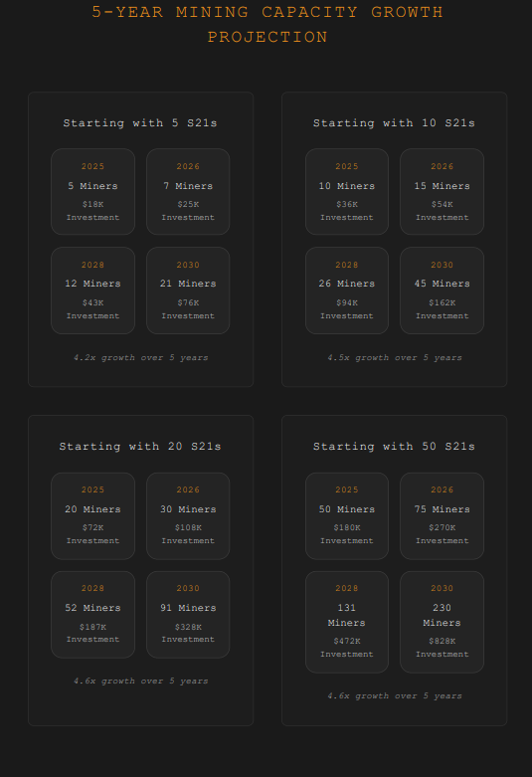Viewport: 532px width, 777px height.
Task: Click the 2028 year label above '26 Miners'
Action: click(x=347, y=265)
